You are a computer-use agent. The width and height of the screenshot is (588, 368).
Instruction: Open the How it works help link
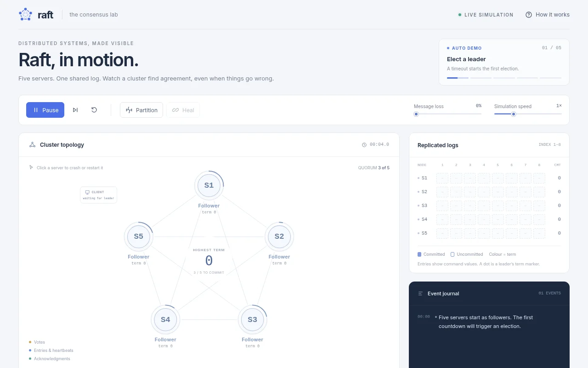click(x=548, y=15)
